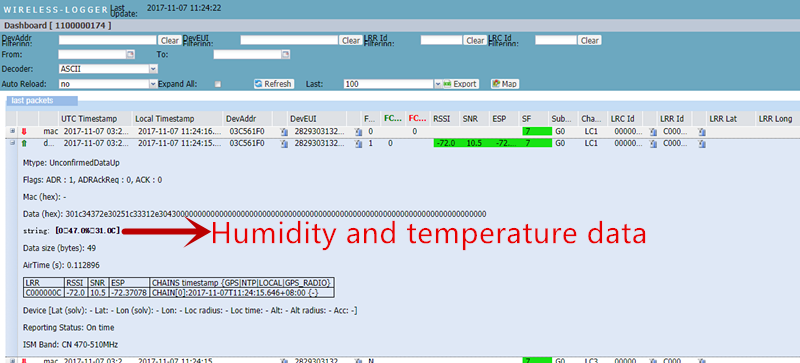Screen dimensions: 800x363
Task: Click green uplink arrow icon in second row
Action: click(23, 144)
